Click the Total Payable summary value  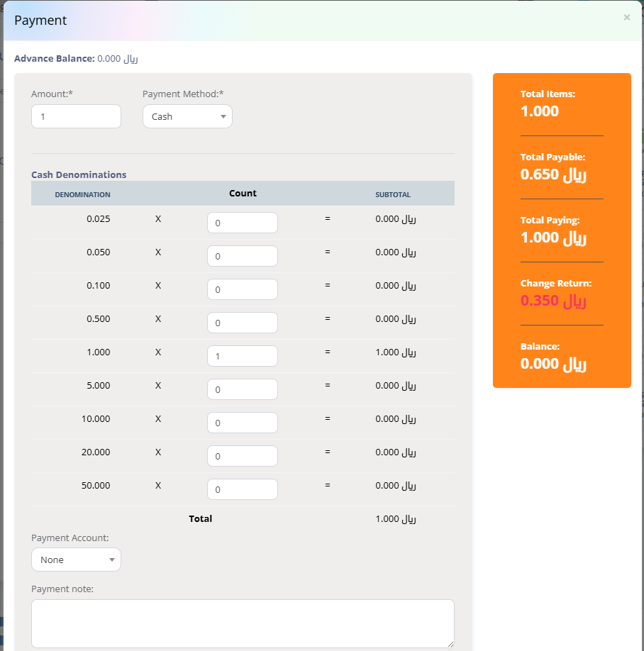point(553,174)
